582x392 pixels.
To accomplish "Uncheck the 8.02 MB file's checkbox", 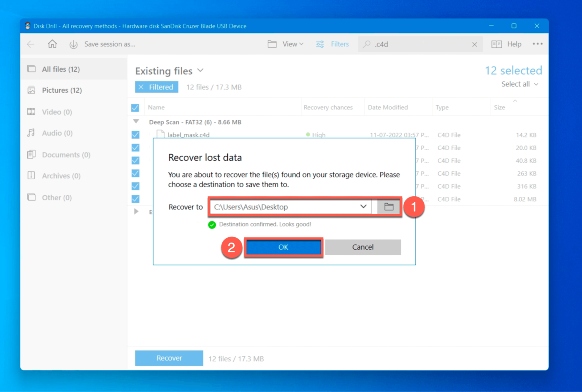I will (x=135, y=199).
